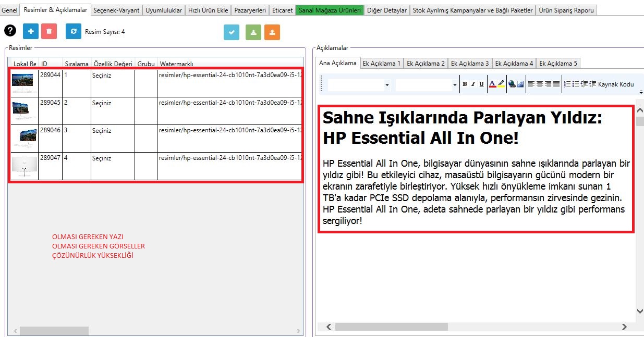
Task: Switch to the Seçenek-Varyant tab
Action: point(116,10)
